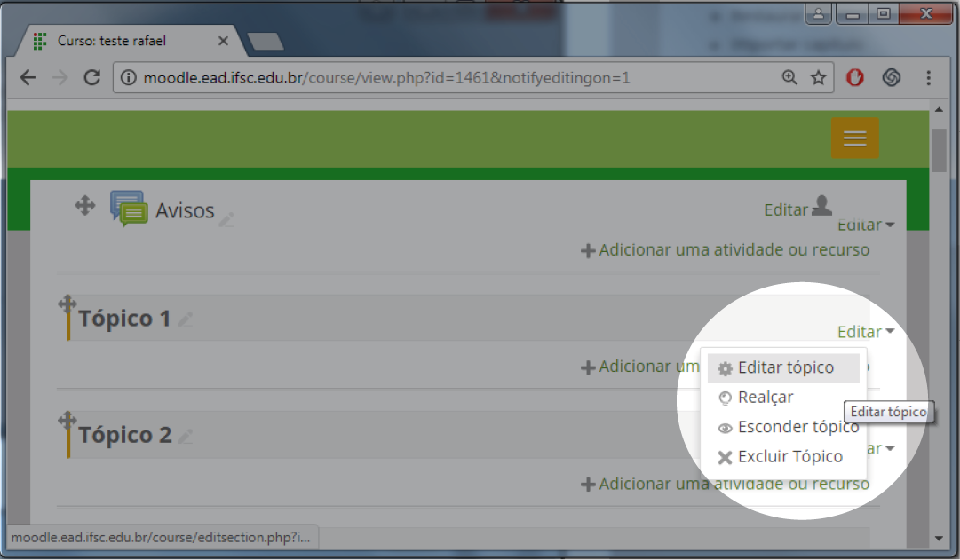Expand the Editar dropdown for Tópico 1
The height and width of the screenshot is (560, 960).
tap(865, 332)
